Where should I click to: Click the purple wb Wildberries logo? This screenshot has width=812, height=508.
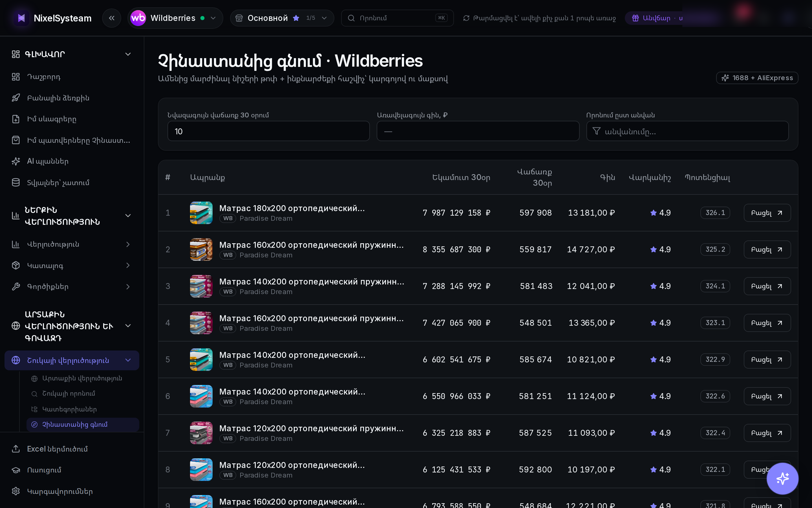[x=138, y=18]
